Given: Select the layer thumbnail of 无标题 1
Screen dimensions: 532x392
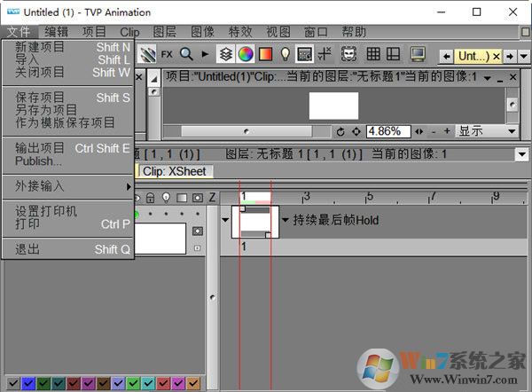Looking at the screenshot, I should [x=160, y=239].
